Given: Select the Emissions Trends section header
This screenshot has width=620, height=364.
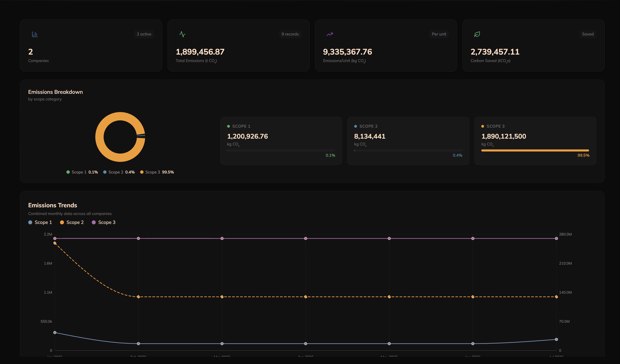Looking at the screenshot, I should [52, 205].
